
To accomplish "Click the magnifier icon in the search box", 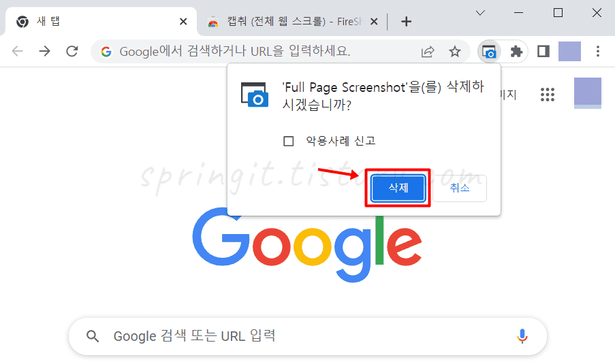I will [93, 336].
